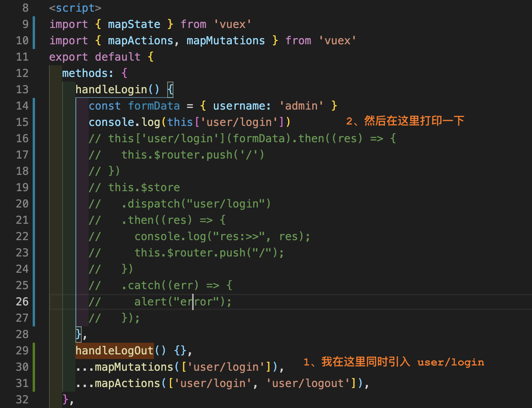The height and width of the screenshot is (408, 532).
Task: Click the username key in formData object
Action: [239, 106]
